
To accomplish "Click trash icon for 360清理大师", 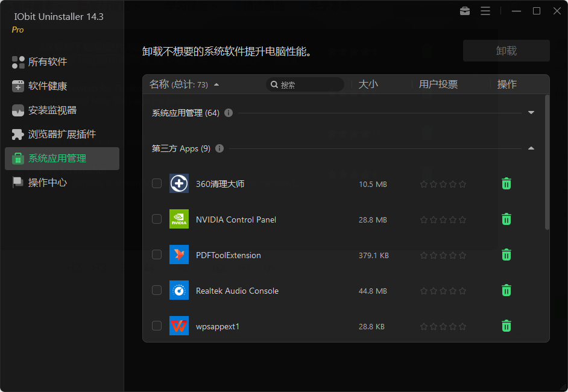I will click(506, 183).
